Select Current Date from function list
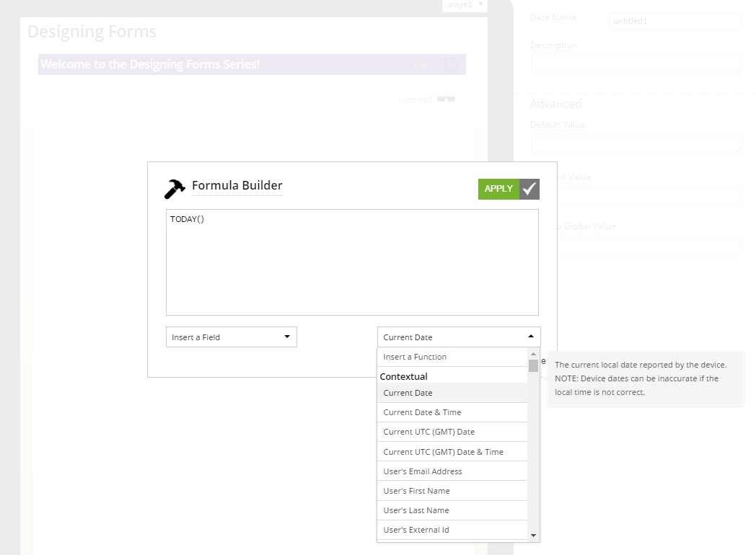The height and width of the screenshot is (555, 756). click(452, 393)
